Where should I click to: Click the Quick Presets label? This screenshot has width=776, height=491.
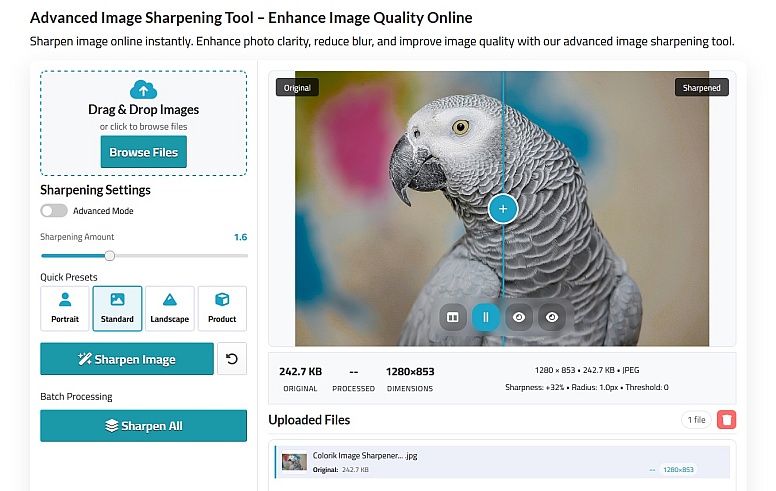point(69,277)
